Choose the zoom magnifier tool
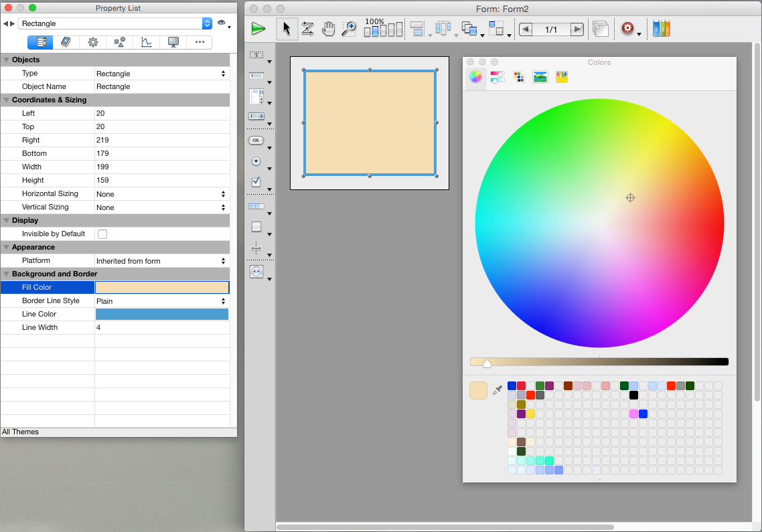Image resolution: width=762 pixels, height=532 pixels. click(x=349, y=29)
